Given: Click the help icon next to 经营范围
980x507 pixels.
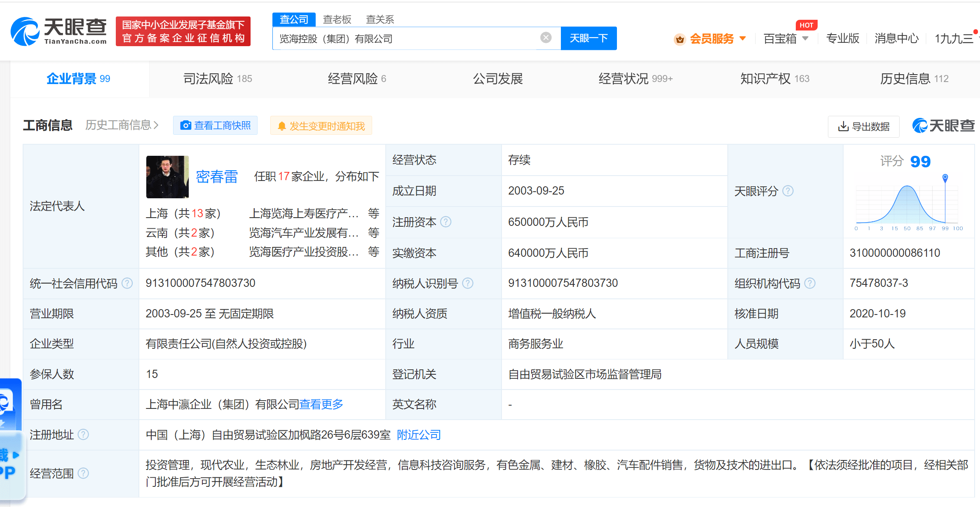Looking at the screenshot, I should (83, 473).
